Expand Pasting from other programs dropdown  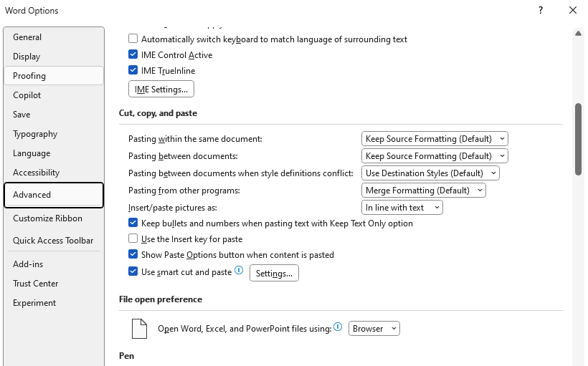click(x=423, y=191)
